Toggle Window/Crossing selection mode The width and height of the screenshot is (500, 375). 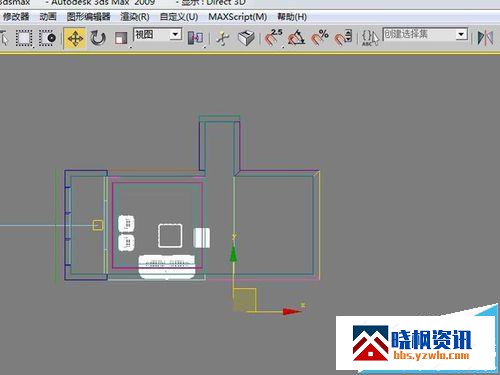tap(47, 38)
